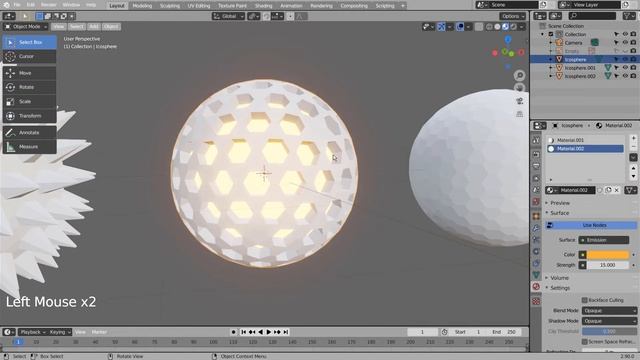
Task: Open the Tool properties tab icon
Action: tap(536, 140)
